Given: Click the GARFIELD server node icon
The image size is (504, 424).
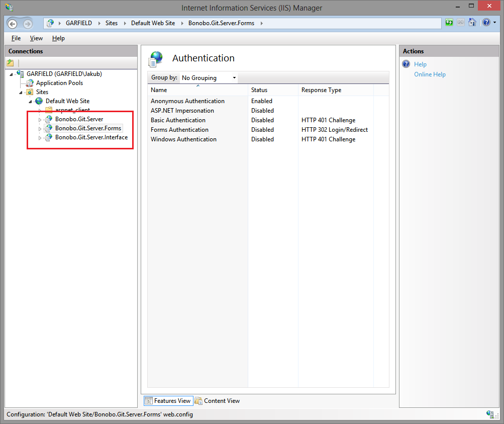Looking at the screenshot, I should pos(20,73).
